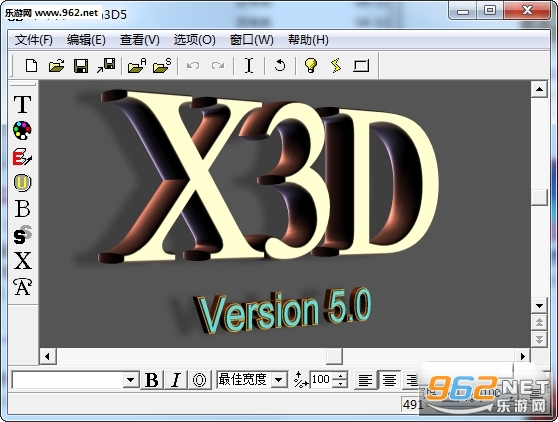Open the color palette tool

click(22, 130)
